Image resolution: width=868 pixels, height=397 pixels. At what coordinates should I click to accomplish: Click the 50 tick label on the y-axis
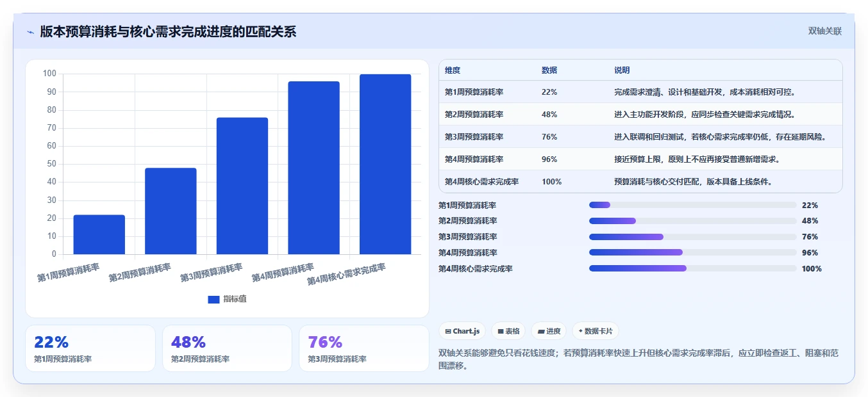click(x=52, y=164)
